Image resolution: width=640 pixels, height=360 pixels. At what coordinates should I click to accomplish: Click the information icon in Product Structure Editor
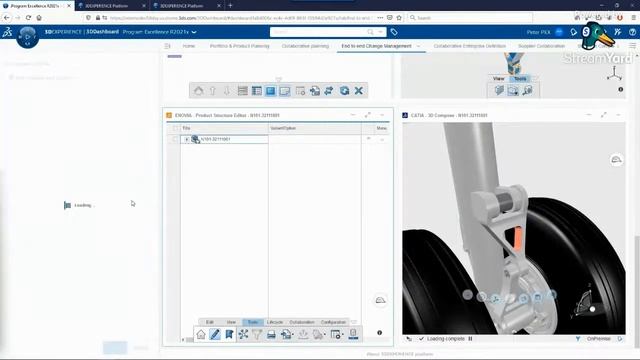pyautogui.click(x=380, y=333)
